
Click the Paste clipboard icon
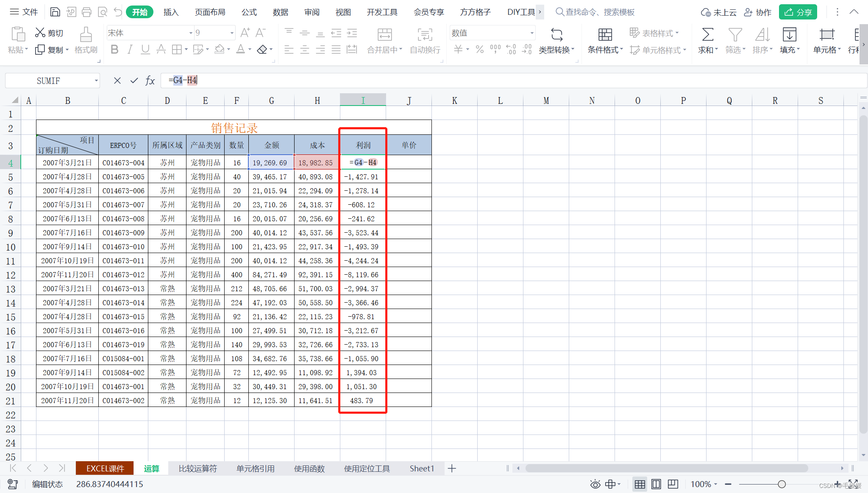pyautogui.click(x=18, y=34)
